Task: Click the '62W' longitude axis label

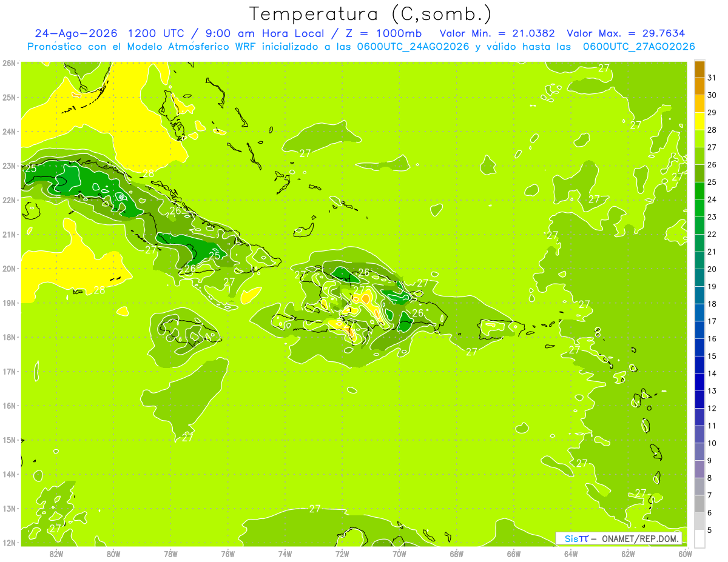Action: pyautogui.click(x=628, y=554)
